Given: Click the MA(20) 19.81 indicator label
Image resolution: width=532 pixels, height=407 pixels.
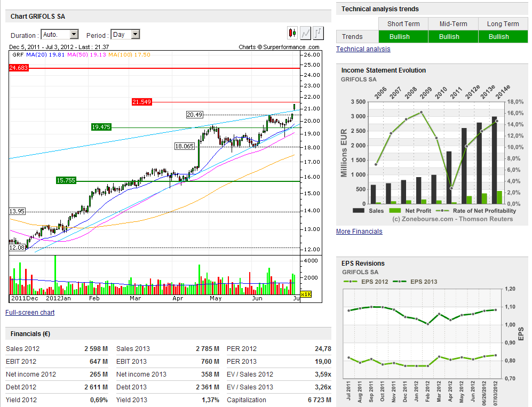Looking at the screenshot, I should coord(45,54).
